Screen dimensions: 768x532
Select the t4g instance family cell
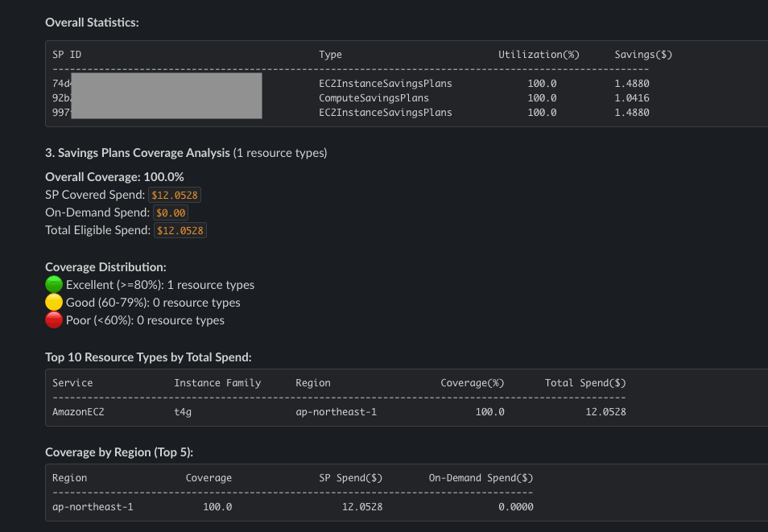[184, 412]
